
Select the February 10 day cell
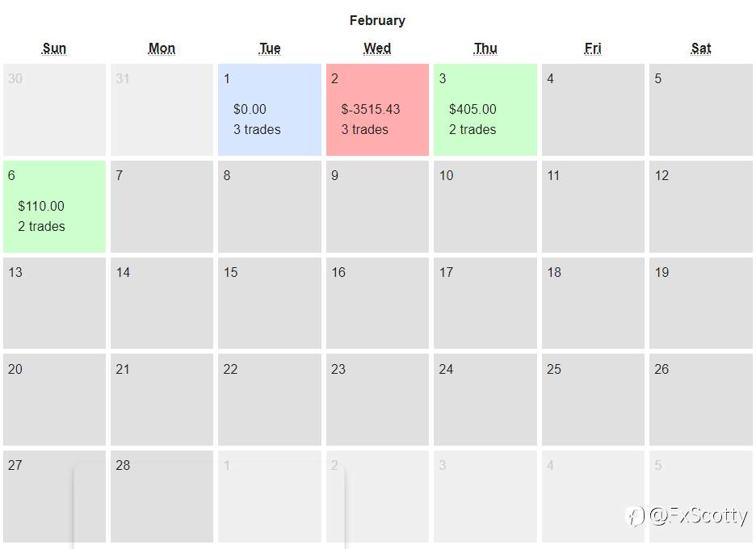pos(485,207)
